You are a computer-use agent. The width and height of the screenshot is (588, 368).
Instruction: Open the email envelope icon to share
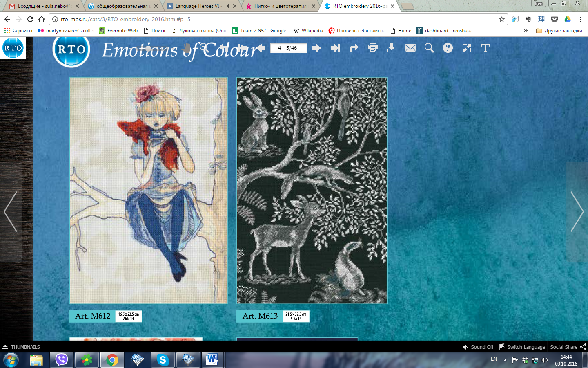click(x=410, y=48)
